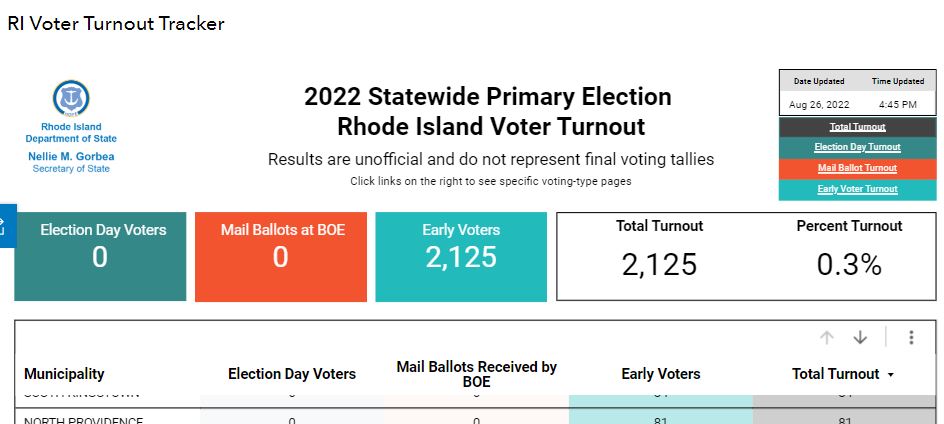Open the three-dot table options menu
The image size is (944, 424).
tap(911, 337)
